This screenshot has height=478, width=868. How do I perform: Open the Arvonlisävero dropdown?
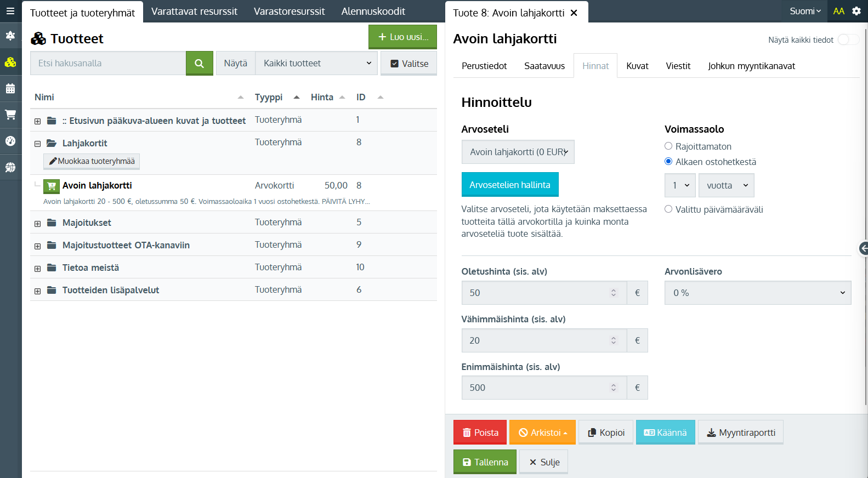[757, 293]
